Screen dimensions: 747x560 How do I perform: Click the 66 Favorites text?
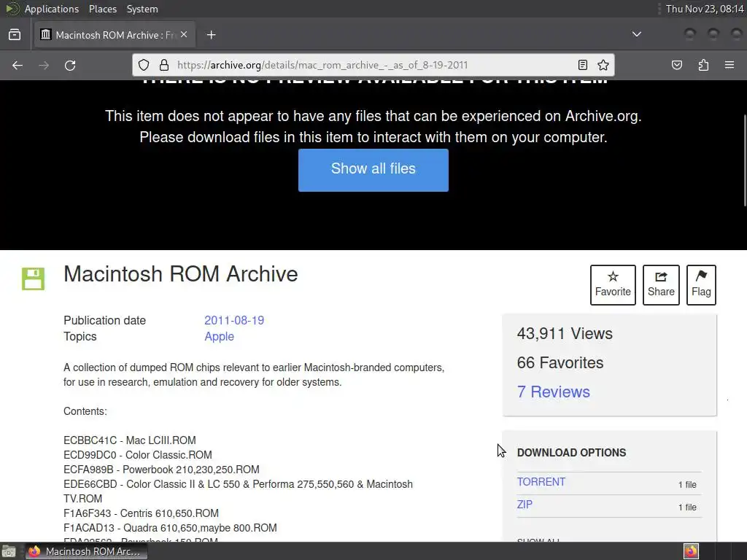(x=560, y=363)
